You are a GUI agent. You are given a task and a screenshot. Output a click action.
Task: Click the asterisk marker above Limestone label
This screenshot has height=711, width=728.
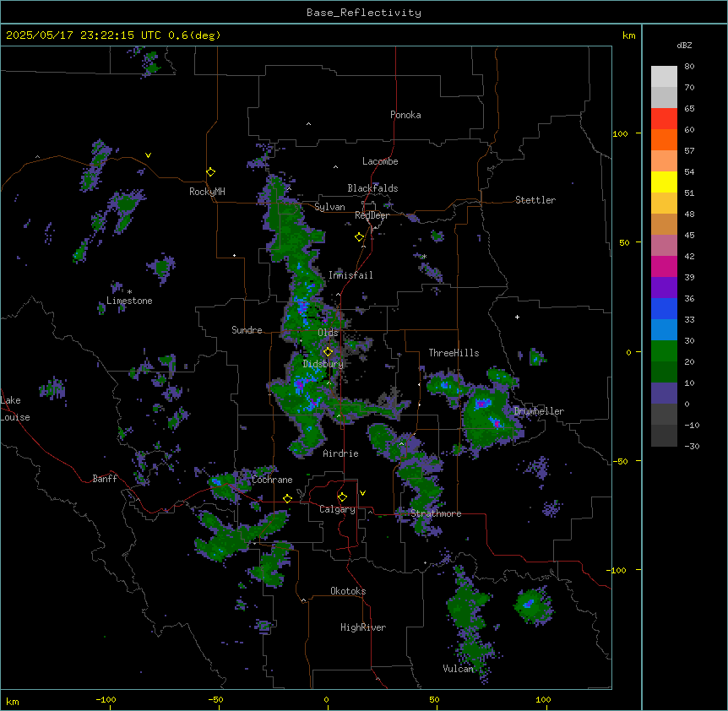pos(129,292)
